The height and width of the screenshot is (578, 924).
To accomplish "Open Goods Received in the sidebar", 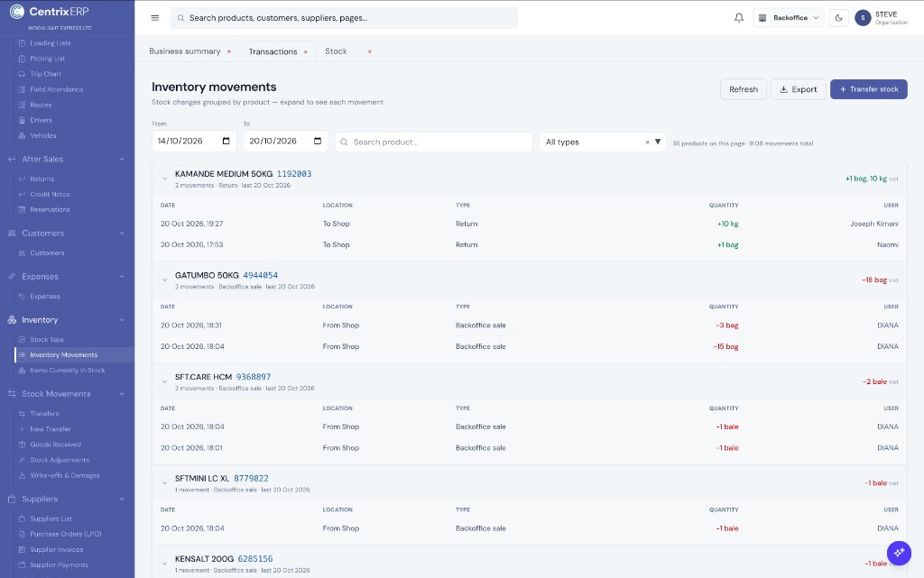I will 55,445.
